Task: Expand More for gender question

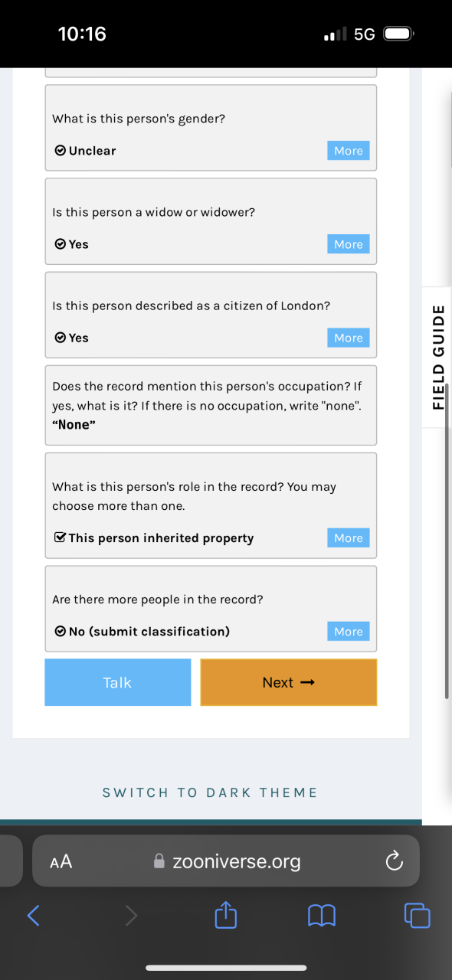Action: (349, 151)
